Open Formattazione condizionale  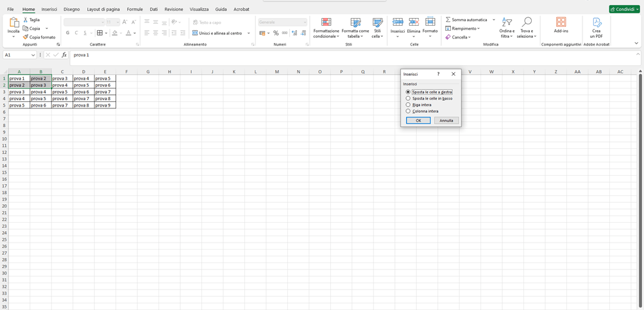(326, 23)
